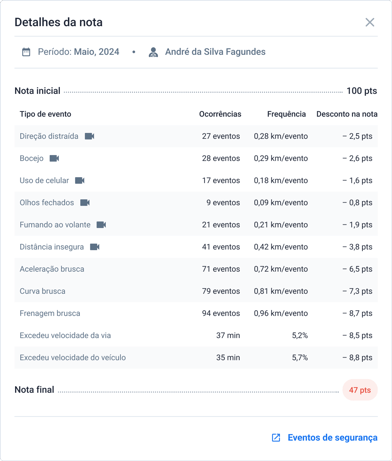Screen dimensions: 392x461
Task: Click the 47 pts final score badge
Action: tap(360, 390)
